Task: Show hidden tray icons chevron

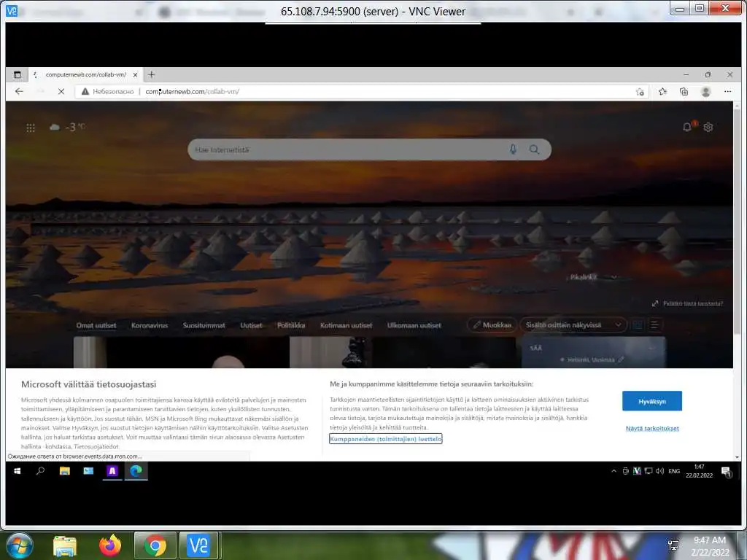Action: [x=614, y=471]
